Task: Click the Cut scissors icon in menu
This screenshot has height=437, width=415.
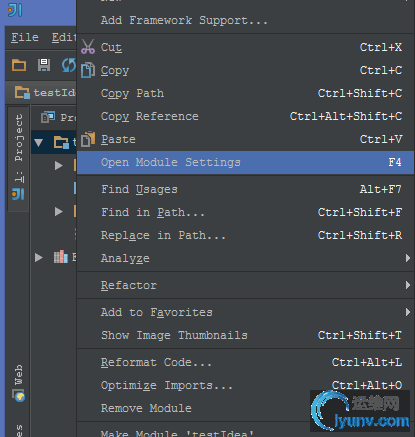Action: click(x=88, y=47)
